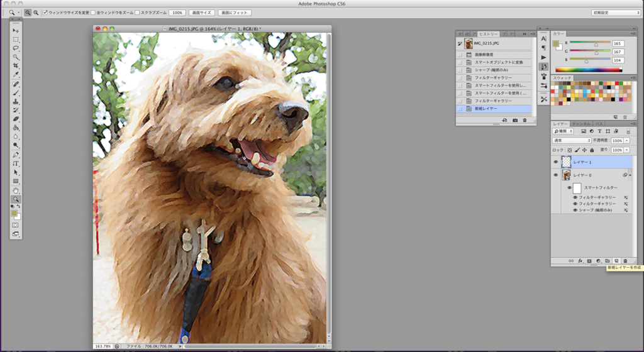This screenshot has width=644, height=352.
Task: Select the Crop tool
Action: [16, 65]
